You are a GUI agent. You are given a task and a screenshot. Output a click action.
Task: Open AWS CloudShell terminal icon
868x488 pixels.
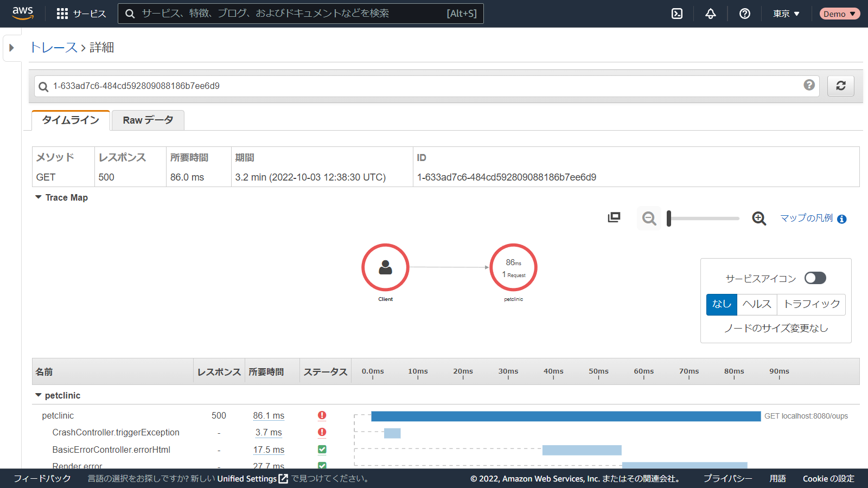click(x=677, y=14)
